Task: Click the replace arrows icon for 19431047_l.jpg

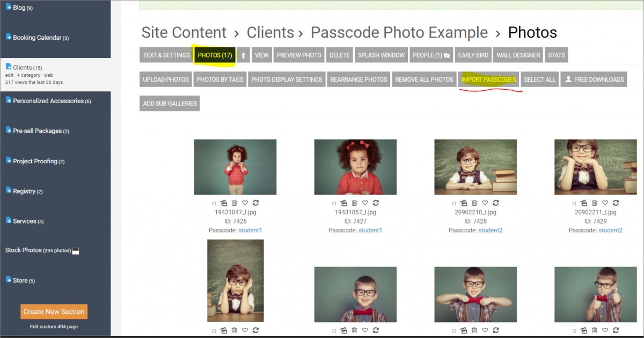Action: click(255, 203)
